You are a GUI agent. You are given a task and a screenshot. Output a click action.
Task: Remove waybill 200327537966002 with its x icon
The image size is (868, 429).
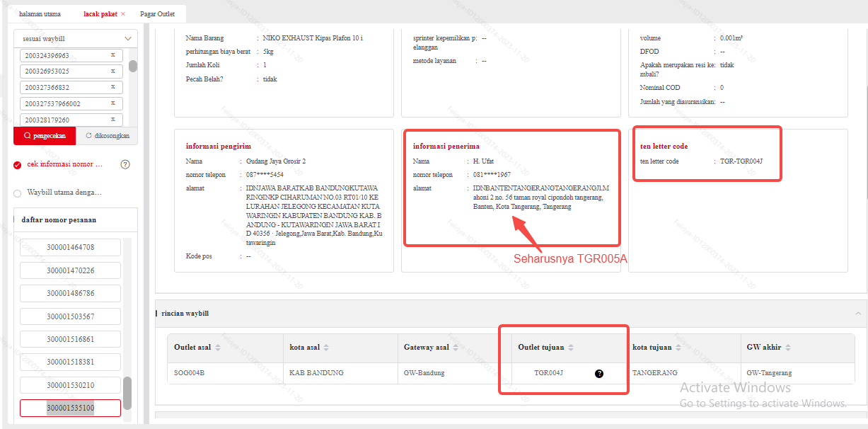pyautogui.click(x=112, y=103)
